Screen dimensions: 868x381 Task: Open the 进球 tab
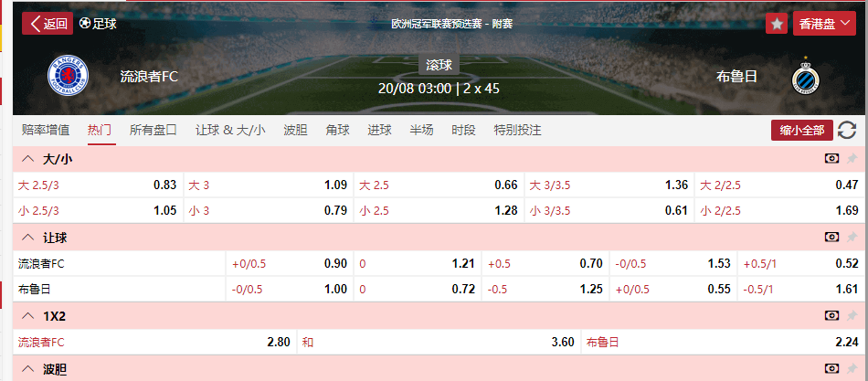coord(380,130)
